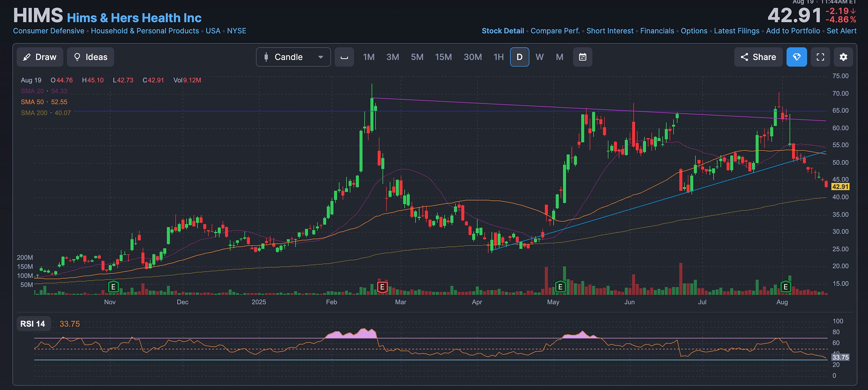Switch chart to 1M timeframe
The width and height of the screenshot is (868, 390).
pyautogui.click(x=369, y=57)
